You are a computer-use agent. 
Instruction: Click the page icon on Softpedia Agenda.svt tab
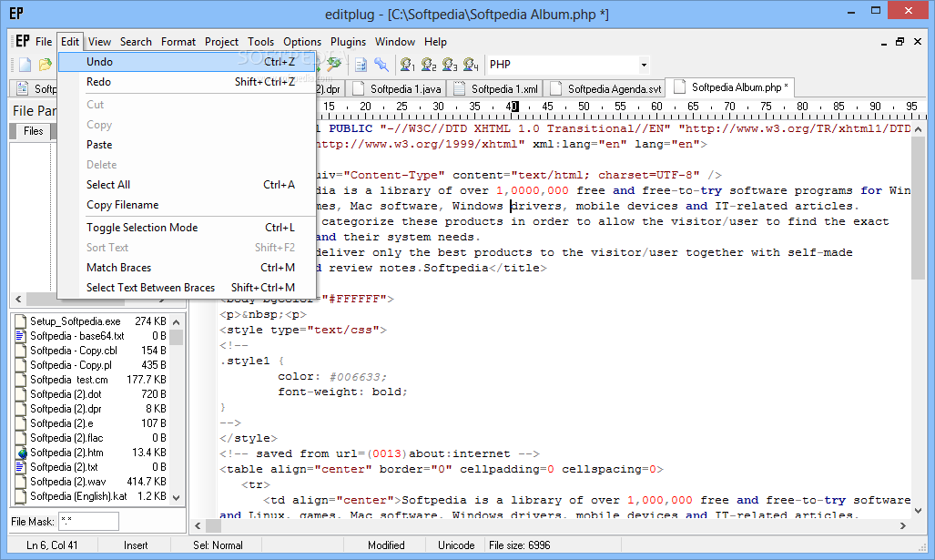tap(555, 89)
